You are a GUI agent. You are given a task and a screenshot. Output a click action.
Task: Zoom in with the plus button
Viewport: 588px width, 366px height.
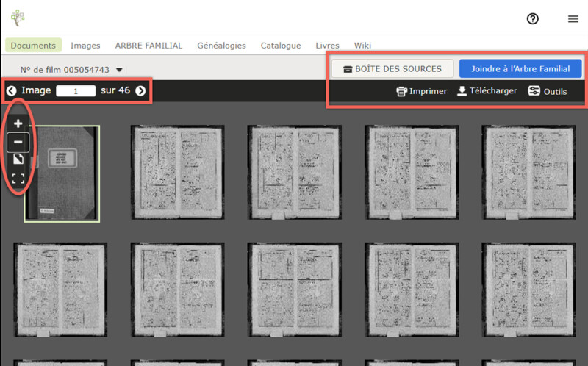18,123
